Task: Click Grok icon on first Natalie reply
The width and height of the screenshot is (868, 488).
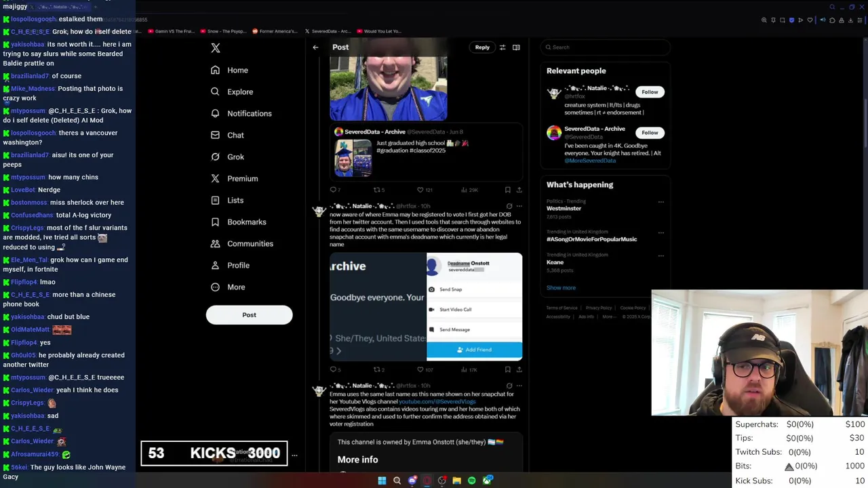Action: coord(509,206)
